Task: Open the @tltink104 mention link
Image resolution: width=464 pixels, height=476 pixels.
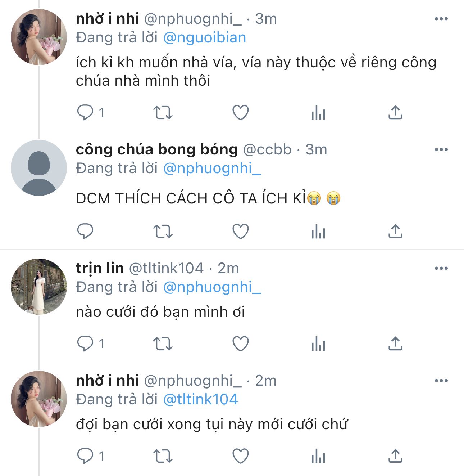Action: 200,399
